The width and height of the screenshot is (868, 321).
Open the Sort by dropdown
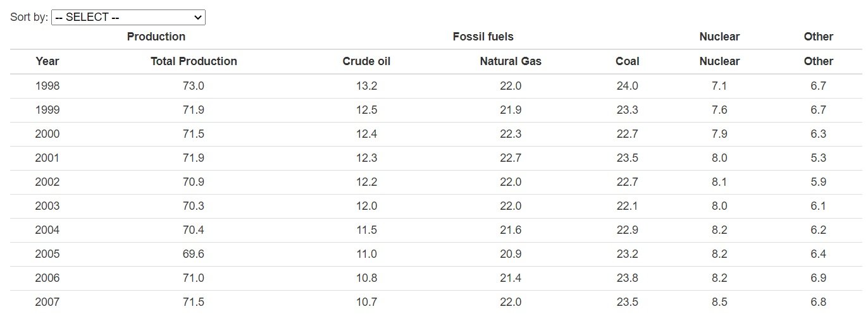[128, 18]
